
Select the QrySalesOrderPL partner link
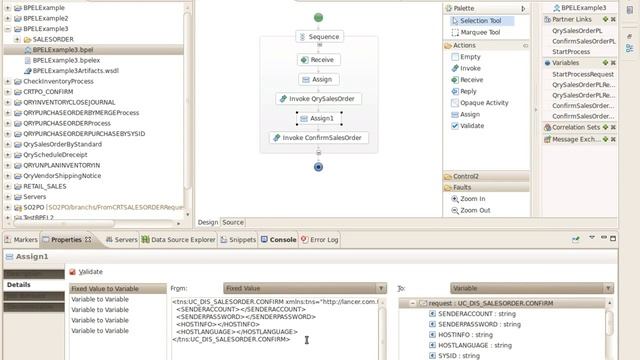(577, 31)
